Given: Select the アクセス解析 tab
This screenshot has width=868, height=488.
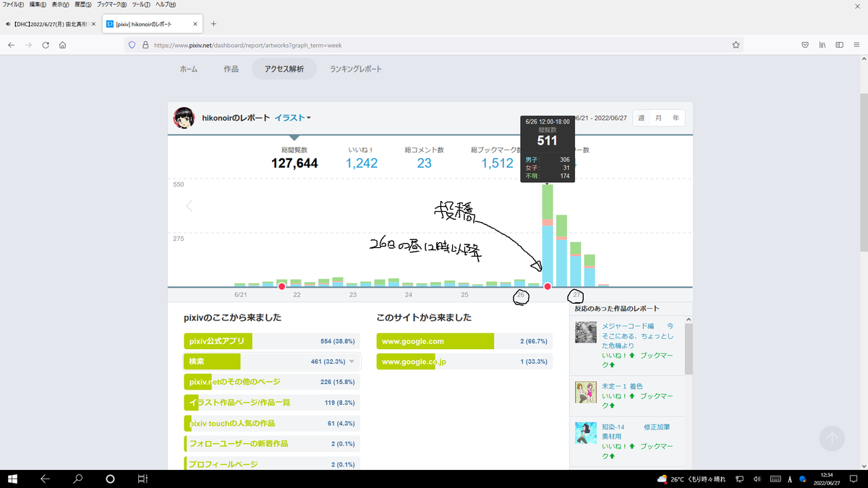Looking at the screenshot, I should click(x=284, y=69).
